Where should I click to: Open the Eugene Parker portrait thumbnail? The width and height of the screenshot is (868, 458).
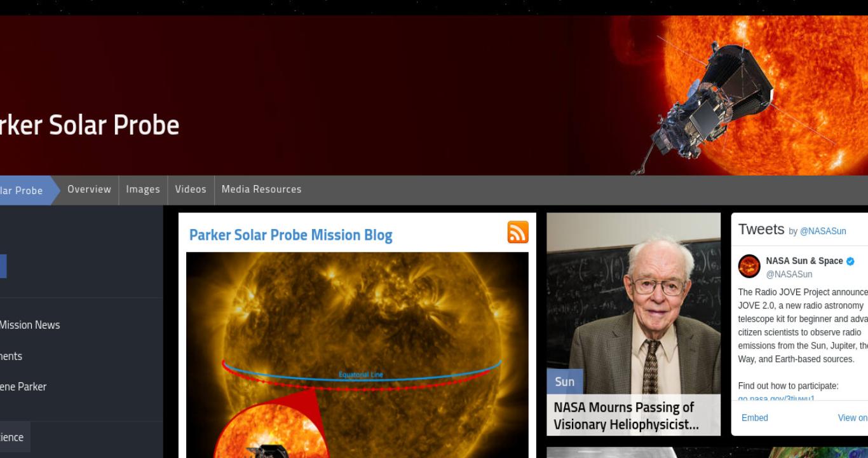(x=634, y=303)
